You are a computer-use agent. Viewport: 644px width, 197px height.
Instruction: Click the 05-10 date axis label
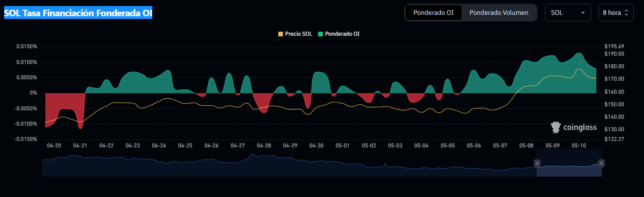coord(579,146)
